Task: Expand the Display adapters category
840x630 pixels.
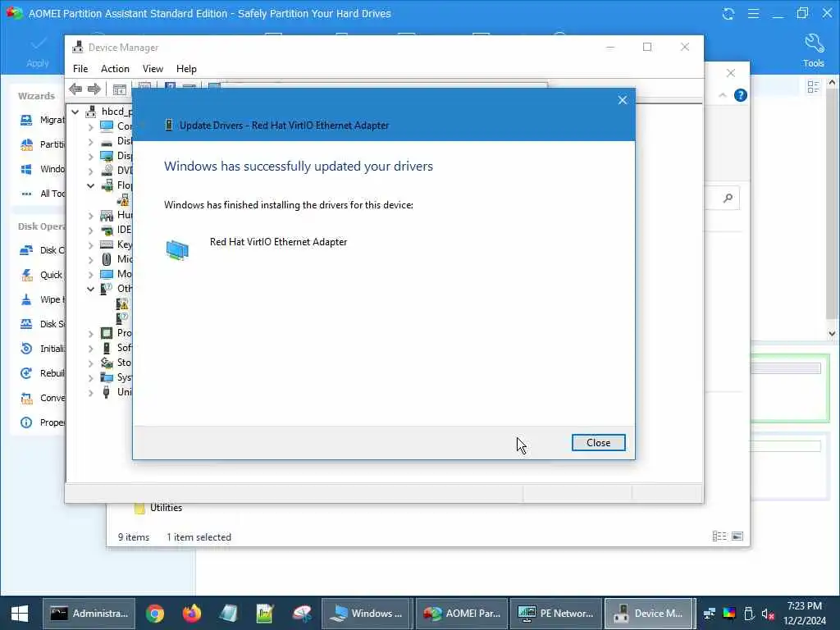Action: tap(90, 157)
